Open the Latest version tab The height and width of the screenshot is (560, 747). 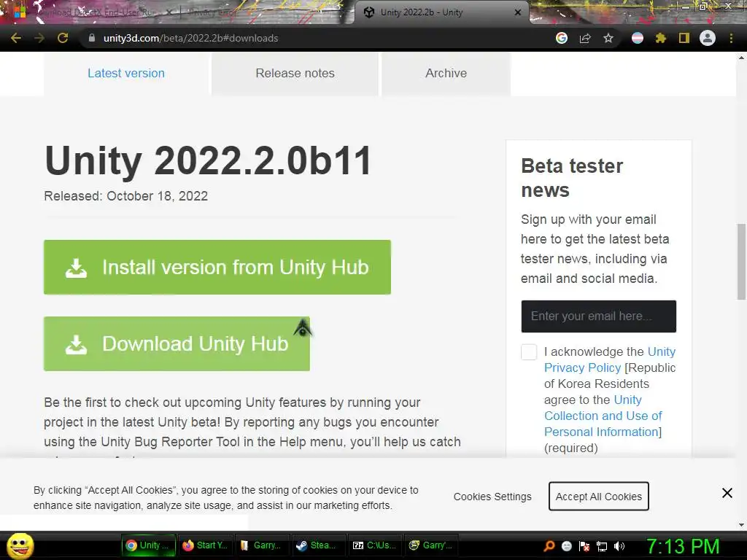[x=126, y=74]
